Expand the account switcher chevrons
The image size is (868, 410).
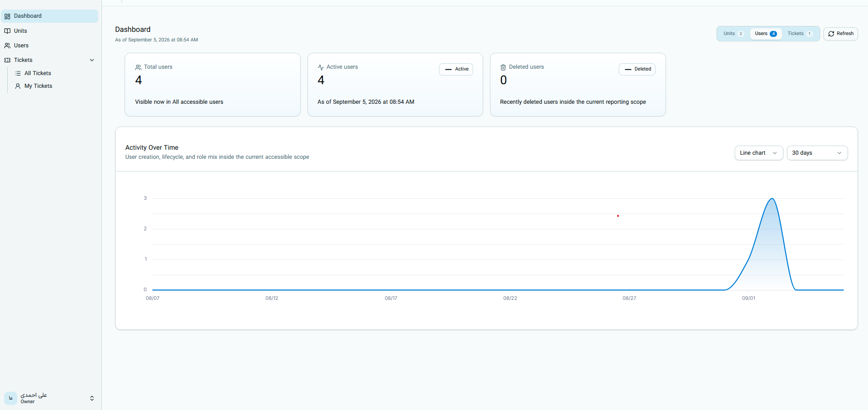tap(92, 398)
